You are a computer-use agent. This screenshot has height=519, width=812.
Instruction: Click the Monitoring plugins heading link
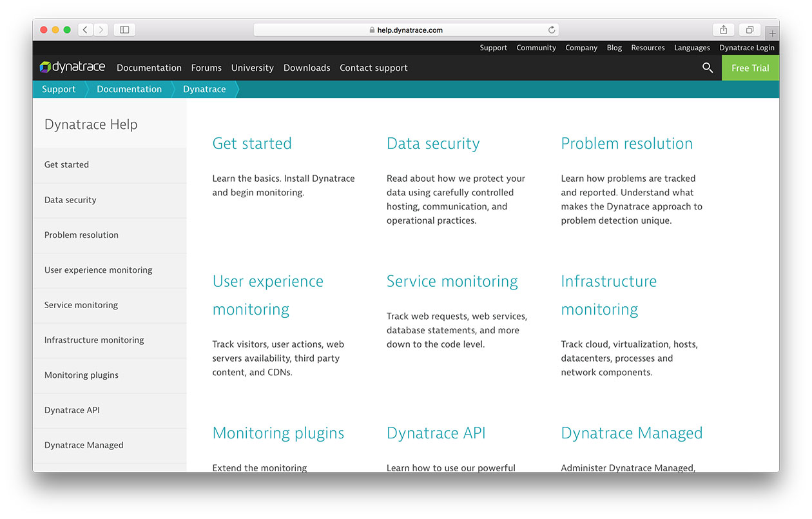click(x=278, y=433)
